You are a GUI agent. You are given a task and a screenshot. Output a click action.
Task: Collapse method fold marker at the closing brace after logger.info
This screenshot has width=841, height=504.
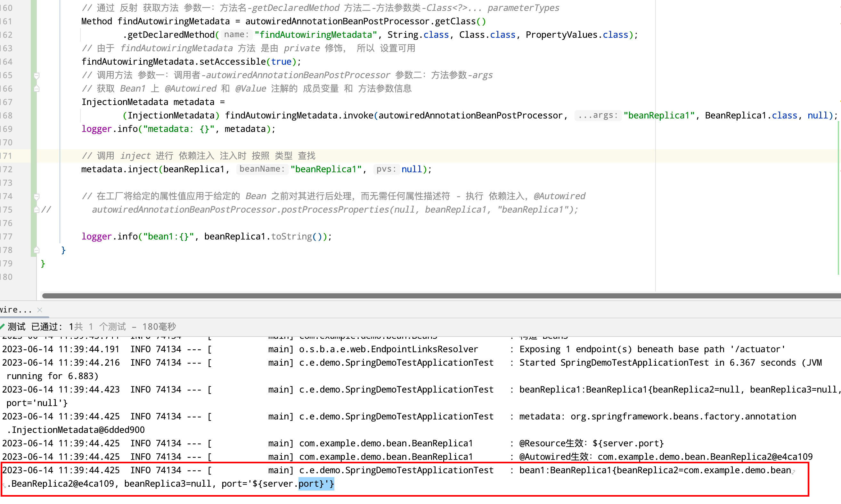click(x=37, y=250)
